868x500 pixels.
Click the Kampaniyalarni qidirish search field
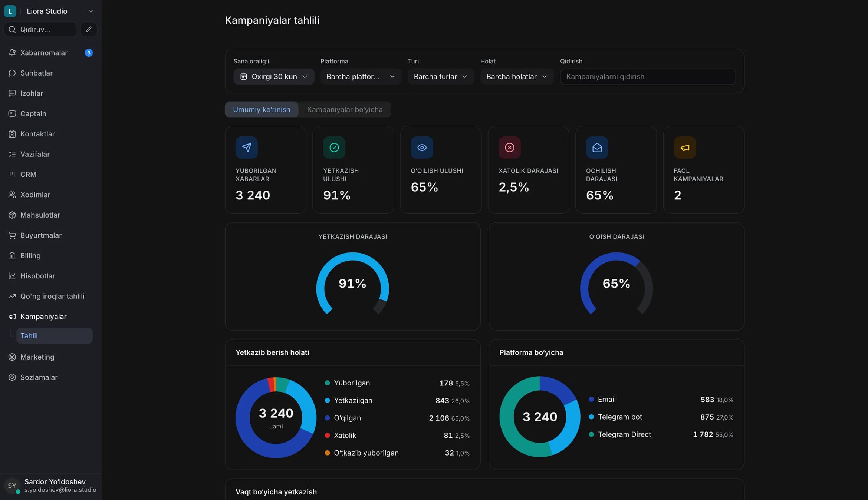point(648,77)
